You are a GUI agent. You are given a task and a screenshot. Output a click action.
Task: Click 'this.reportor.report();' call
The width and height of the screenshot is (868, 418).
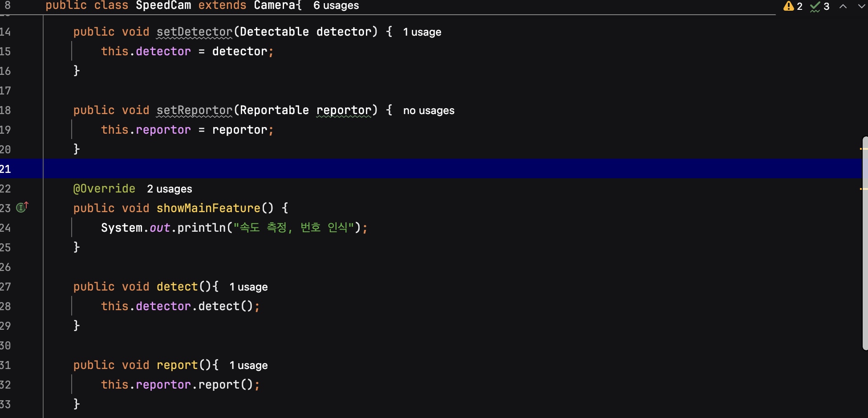(180, 385)
